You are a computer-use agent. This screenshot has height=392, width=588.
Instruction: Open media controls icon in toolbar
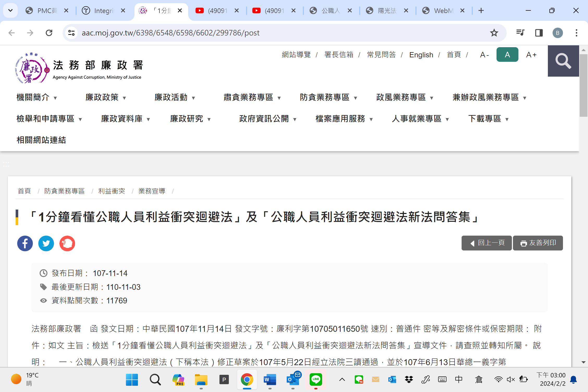click(x=520, y=33)
